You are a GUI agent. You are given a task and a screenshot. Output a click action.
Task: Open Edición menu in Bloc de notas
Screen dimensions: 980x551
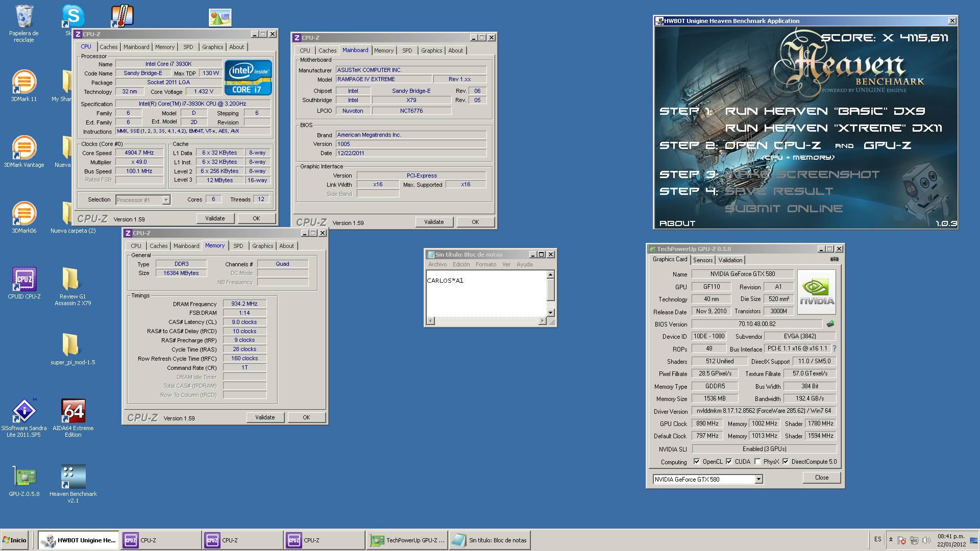click(x=461, y=264)
